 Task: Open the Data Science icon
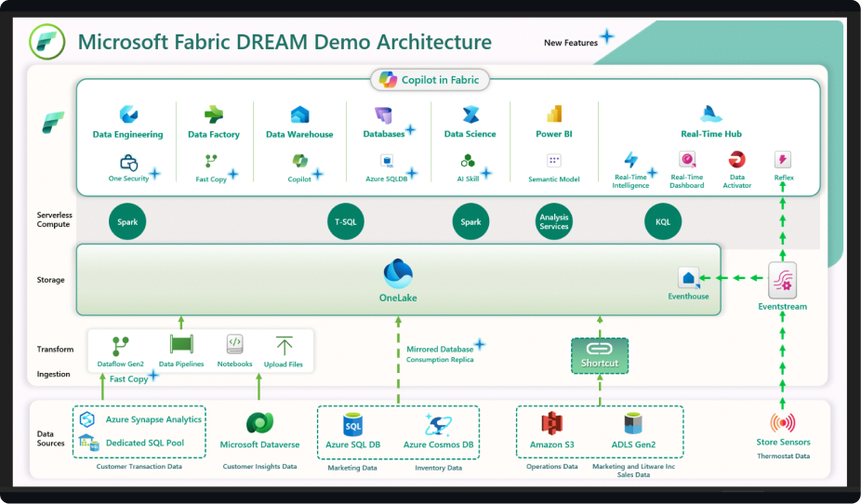(x=470, y=114)
